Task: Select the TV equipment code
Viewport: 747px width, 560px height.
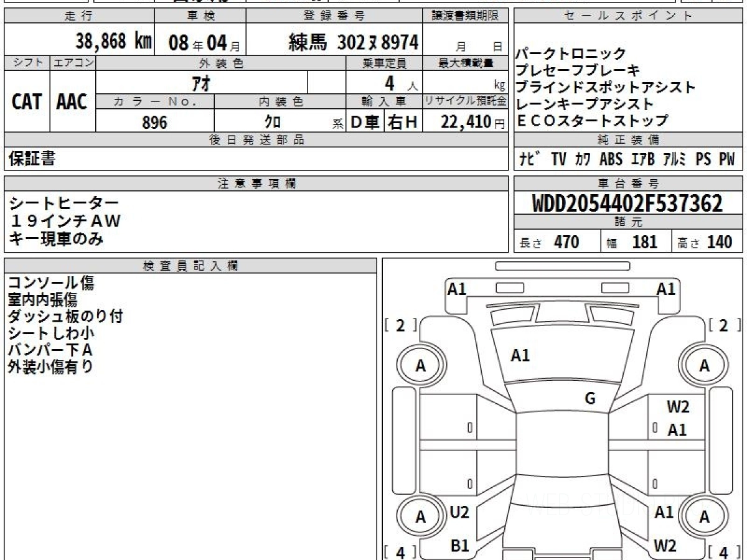Action: [559, 159]
